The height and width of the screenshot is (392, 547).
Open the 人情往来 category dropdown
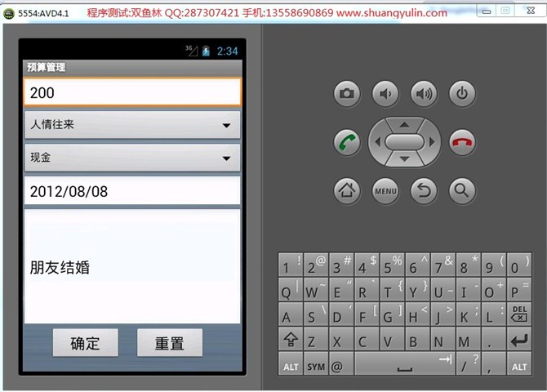132,125
